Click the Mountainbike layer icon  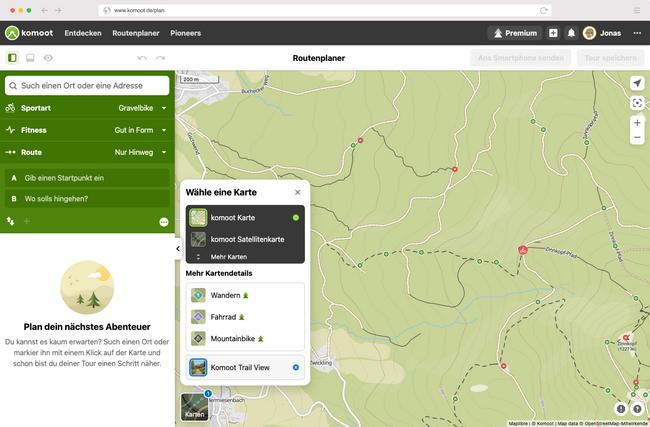198,339
